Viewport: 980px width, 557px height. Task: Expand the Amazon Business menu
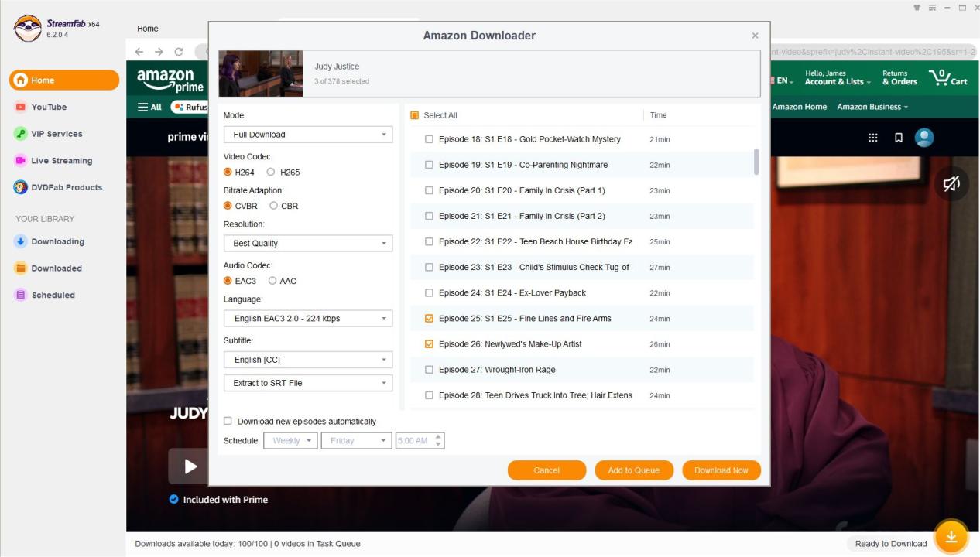pyautogui.click(x=872, y=107)
